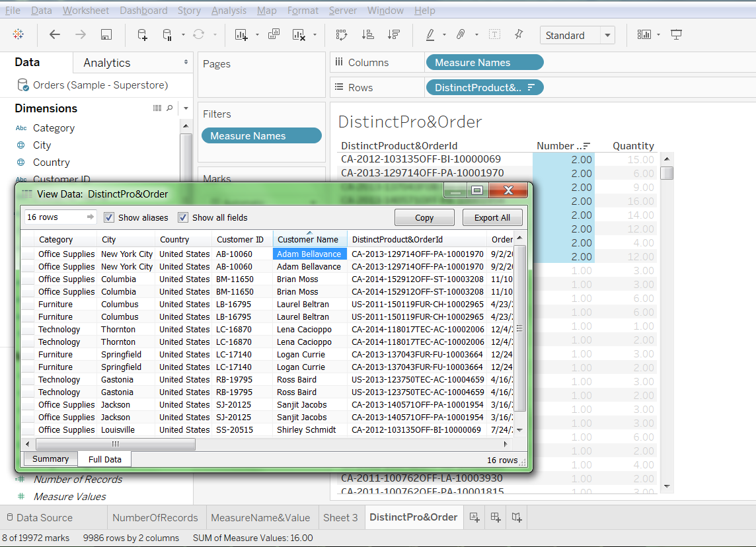
Task: Open the Clear Sheet dropdown arrow
Action: pyautogui.click(x=315, y=35)
